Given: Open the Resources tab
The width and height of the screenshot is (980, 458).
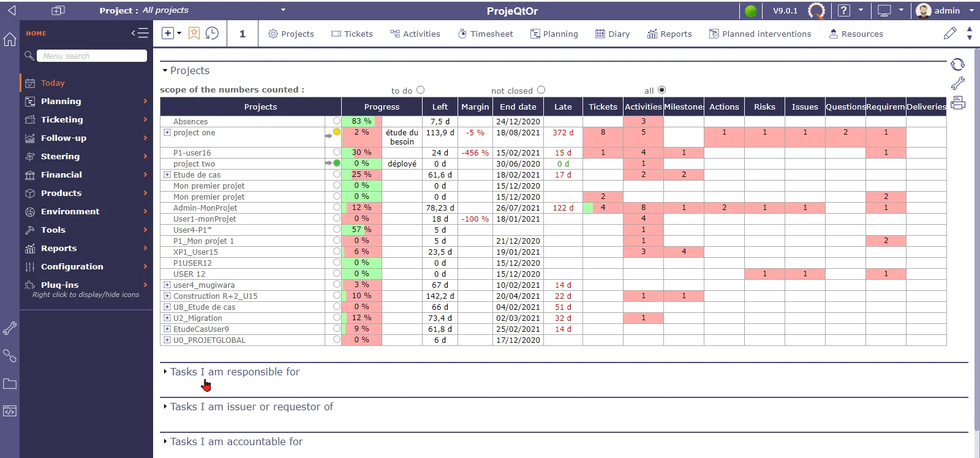Looking at the screenshot, I should pyautogui.click(x=856, y=34).
